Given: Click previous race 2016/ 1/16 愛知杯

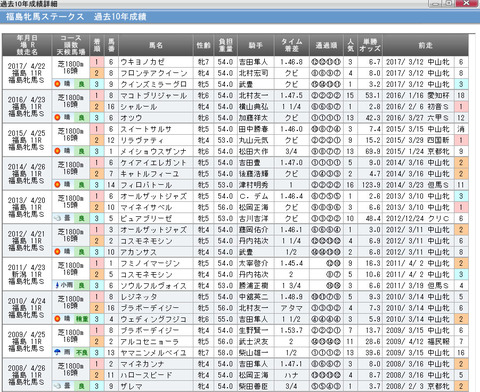Looking at the screenshot, I should pos(418,96).
